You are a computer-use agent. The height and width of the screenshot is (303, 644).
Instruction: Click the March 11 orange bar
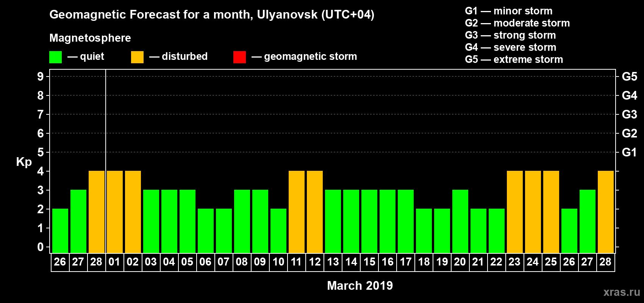[x=297, y=212]
